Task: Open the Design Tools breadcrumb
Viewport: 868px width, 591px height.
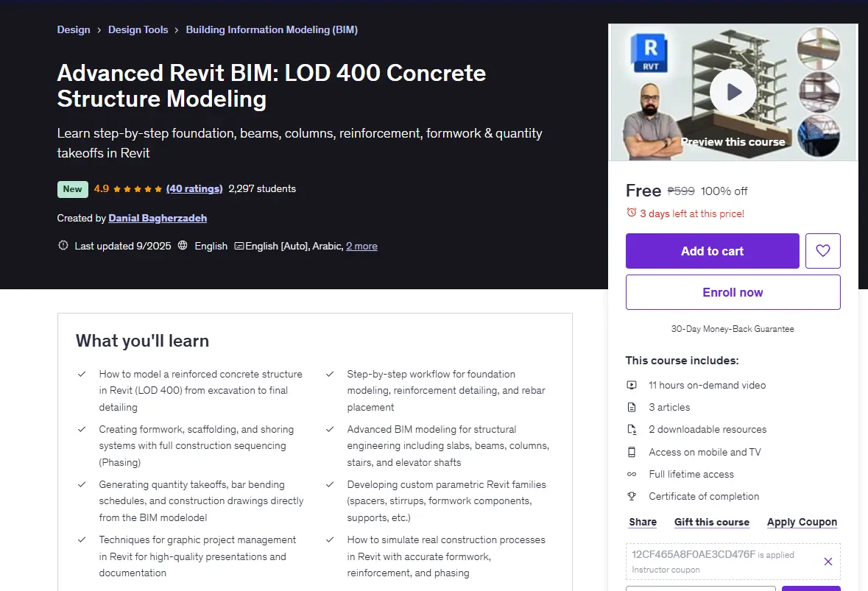Action: click(x=138, y=30)
